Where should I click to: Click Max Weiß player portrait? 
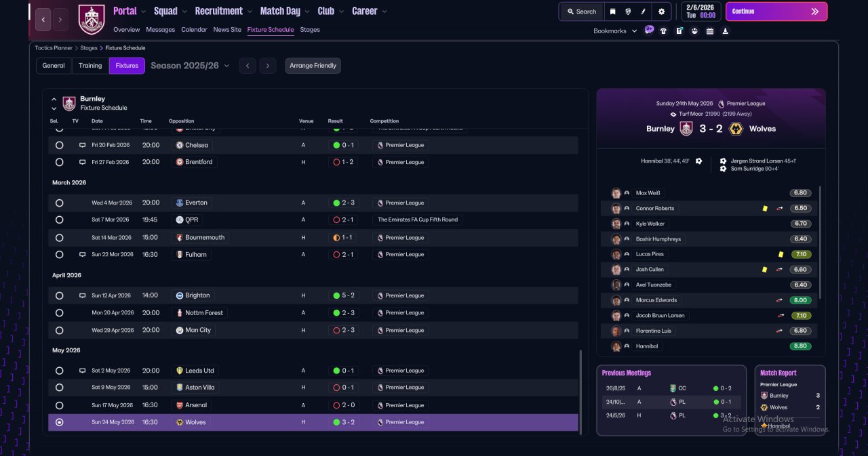pyautogui.click(x=616, y=193)
